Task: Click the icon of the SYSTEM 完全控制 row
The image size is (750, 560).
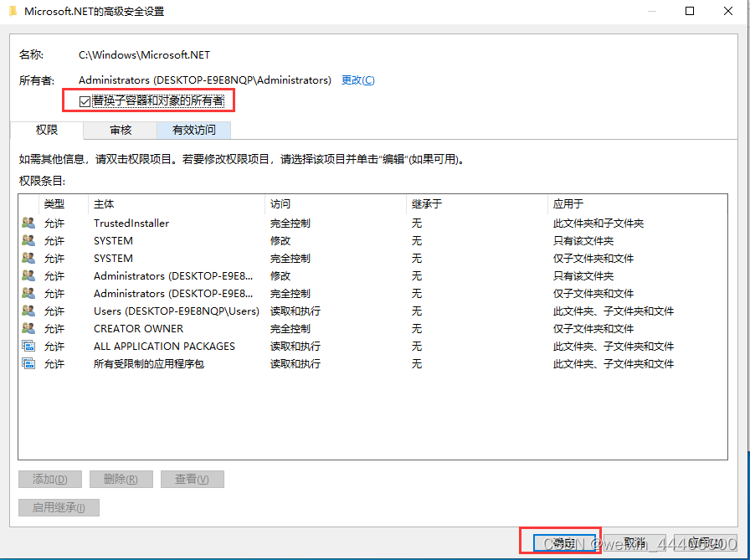Action: [28, 259]
